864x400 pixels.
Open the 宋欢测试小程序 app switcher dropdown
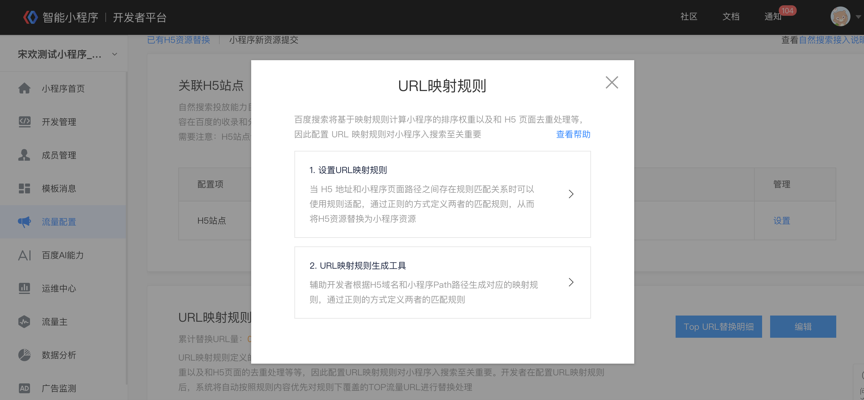114,55
